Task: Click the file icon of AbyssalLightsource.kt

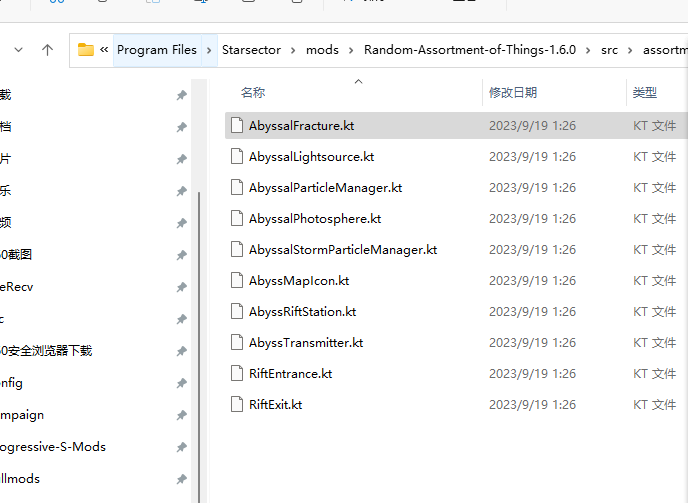Action: (237, 157)
